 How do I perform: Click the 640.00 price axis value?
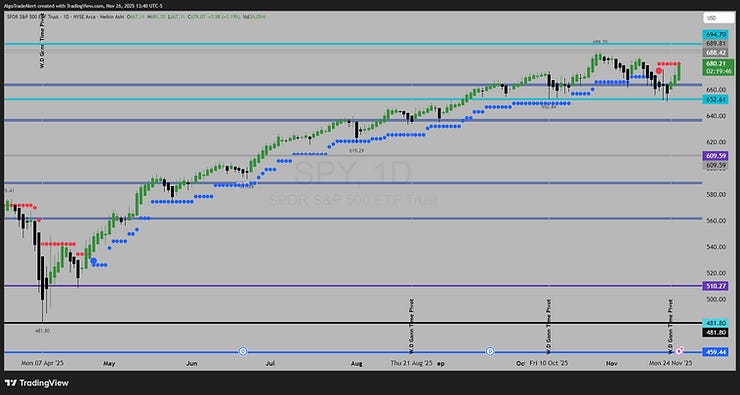(716, 116)
